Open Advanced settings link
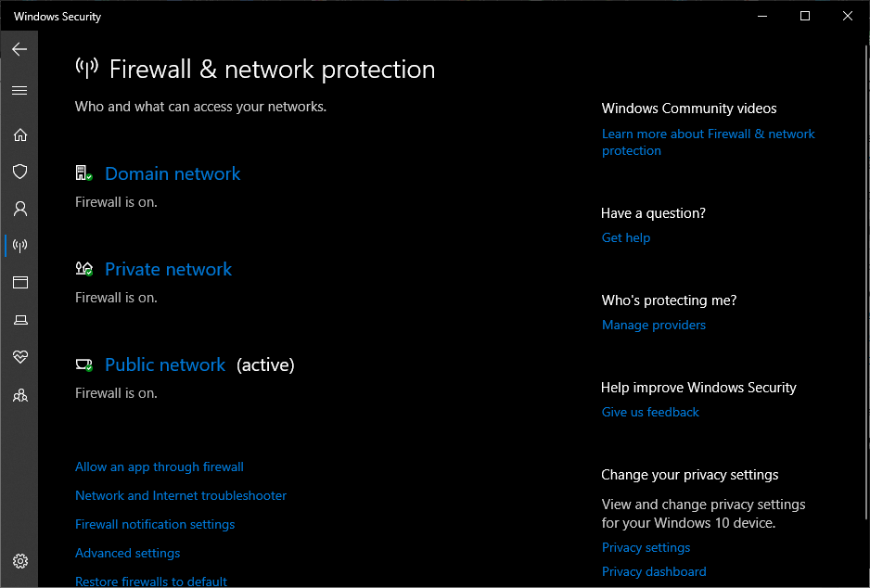 [128, 553]
